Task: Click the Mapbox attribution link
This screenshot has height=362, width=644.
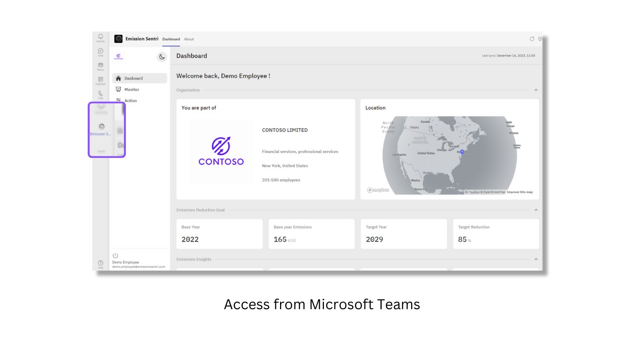Action: point(472,192)
